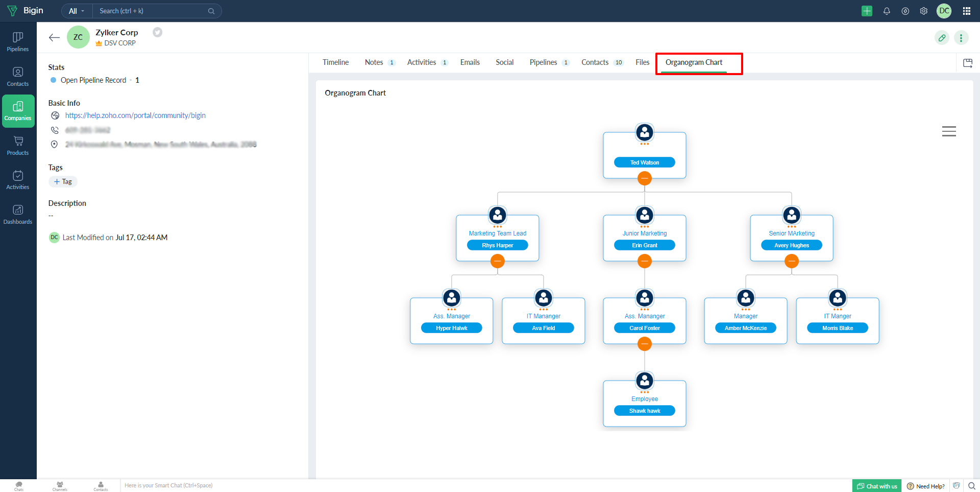The image size is (980, 492).
Task: Collapse the Carol Foster node
Action: coord(645,344)
